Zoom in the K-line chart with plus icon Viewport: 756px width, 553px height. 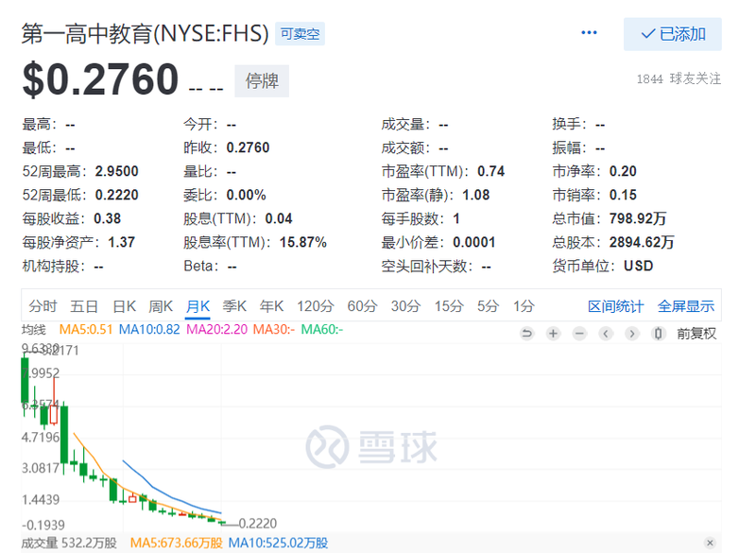[x=553, y=333]
